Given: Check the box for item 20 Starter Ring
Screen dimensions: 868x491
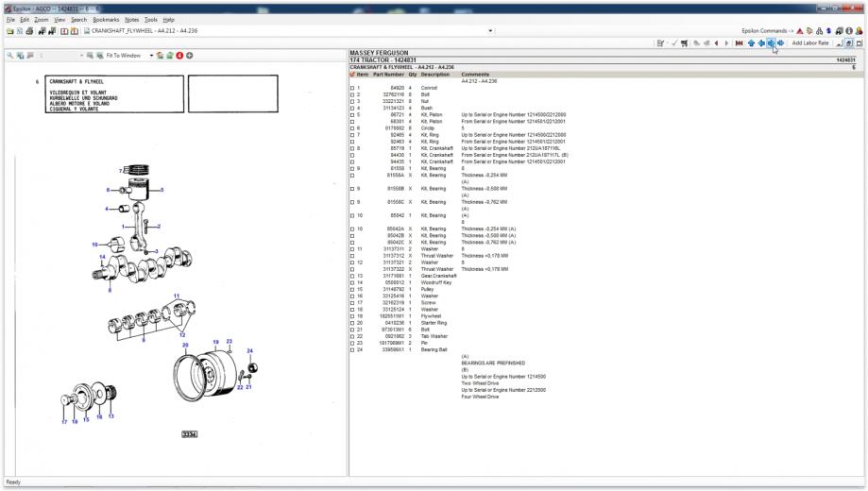Looking at the screenshot, I should coord(352,323).
